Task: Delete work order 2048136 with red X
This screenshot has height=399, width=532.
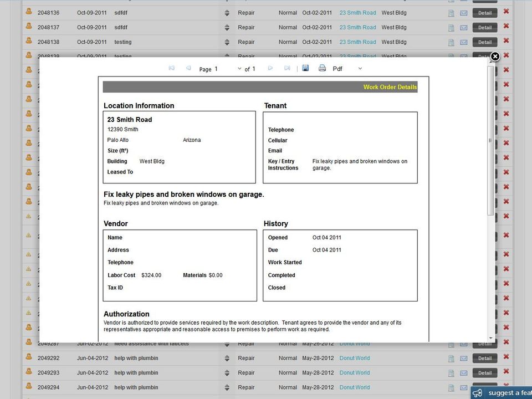Action: pos(506,11)
